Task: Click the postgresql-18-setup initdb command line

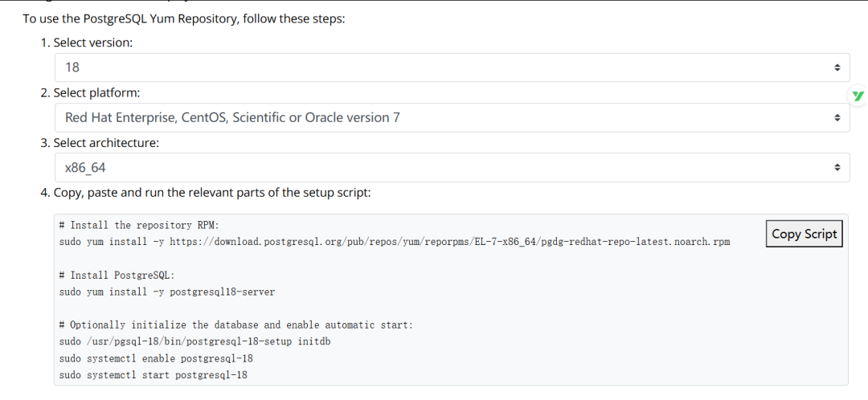Action: [194, 341]
